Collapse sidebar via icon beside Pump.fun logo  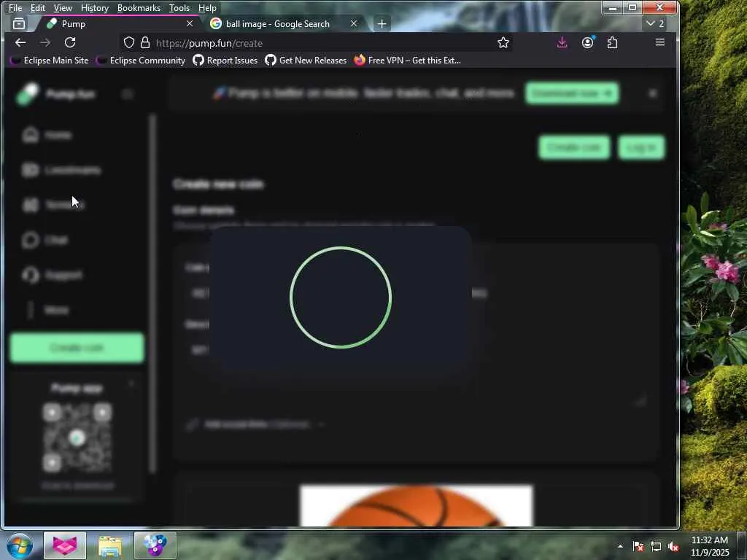[127, 94]
